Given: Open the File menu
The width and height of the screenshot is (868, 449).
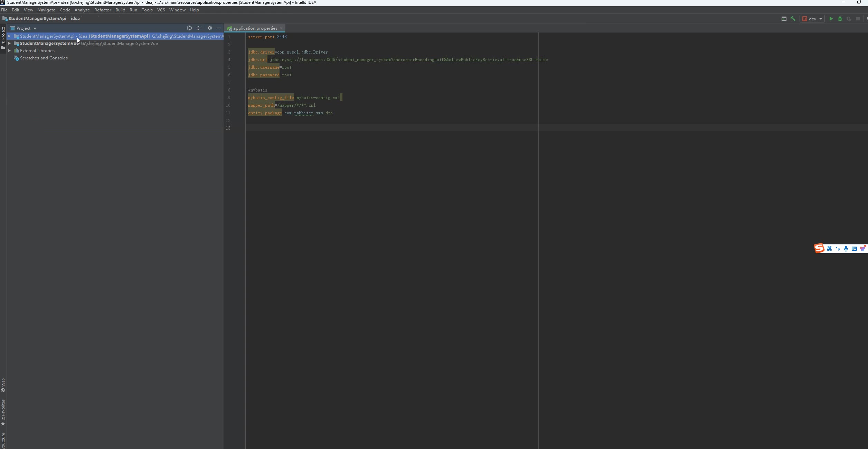Looking at the screenshot, I should click(4, 10).
